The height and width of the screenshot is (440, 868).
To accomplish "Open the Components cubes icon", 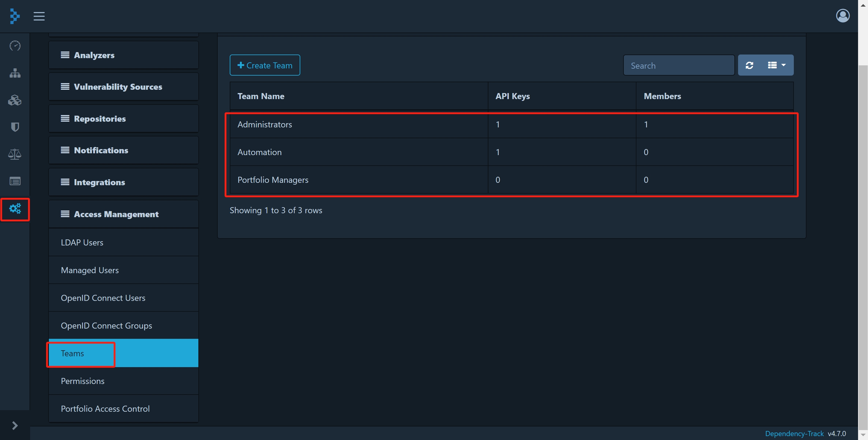I will point(15,100).
